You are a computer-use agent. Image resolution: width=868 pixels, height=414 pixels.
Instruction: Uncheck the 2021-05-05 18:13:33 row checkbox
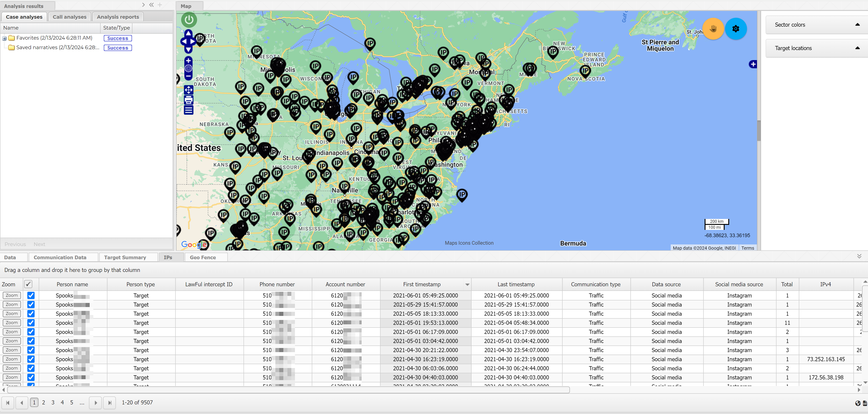click(31, 314)
